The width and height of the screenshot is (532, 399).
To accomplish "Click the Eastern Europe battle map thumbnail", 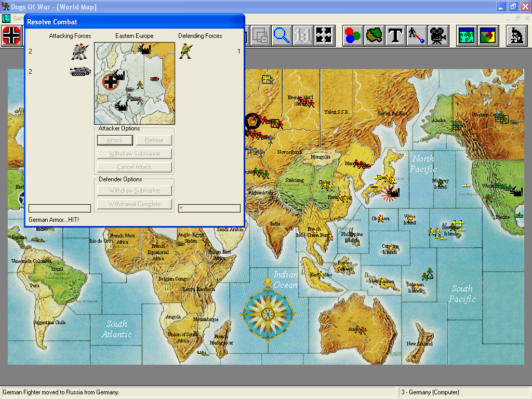I will (135, 83).
